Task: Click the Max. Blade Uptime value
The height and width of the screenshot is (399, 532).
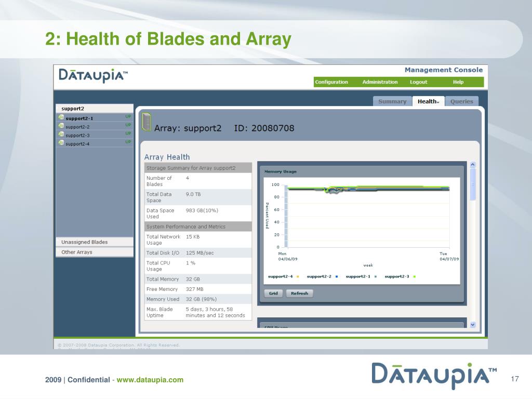Action: click(x=215, y=312)
